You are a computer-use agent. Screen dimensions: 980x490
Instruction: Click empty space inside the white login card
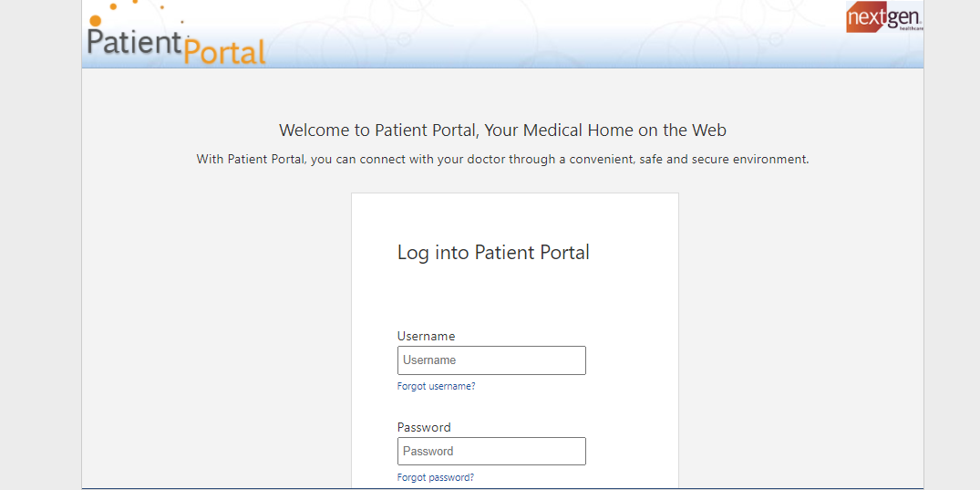631,300
